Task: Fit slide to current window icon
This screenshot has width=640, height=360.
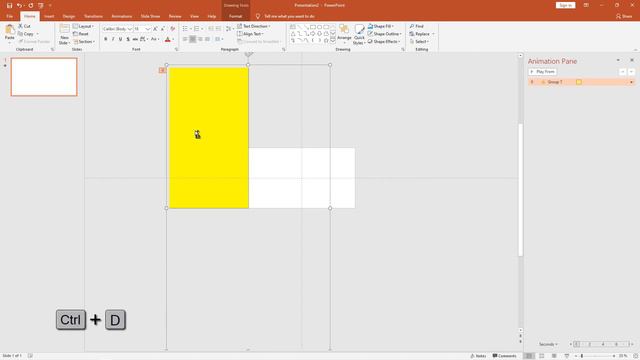Action: pos(636,356)
